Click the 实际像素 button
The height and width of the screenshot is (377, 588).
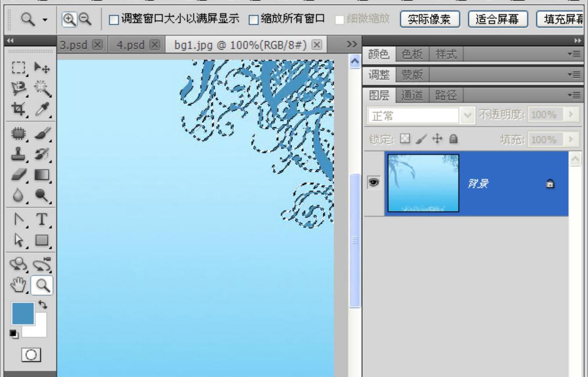tap(430, 20)
